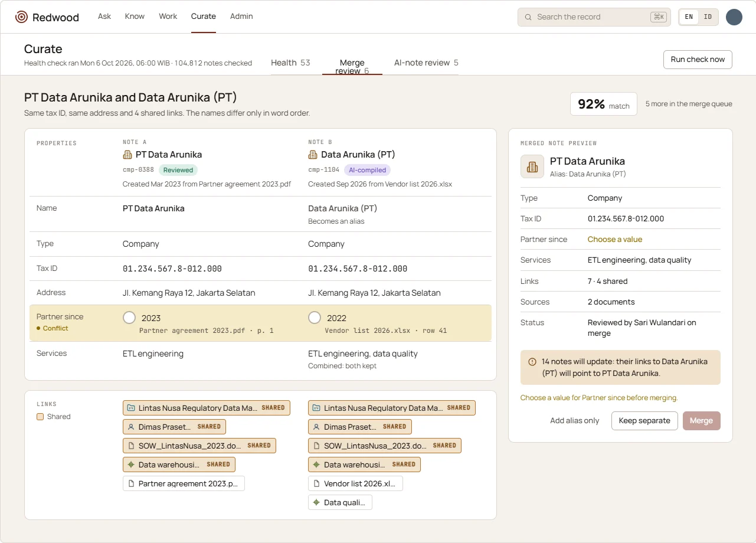Click the magnifier icon in the search bar

(528, 17)
